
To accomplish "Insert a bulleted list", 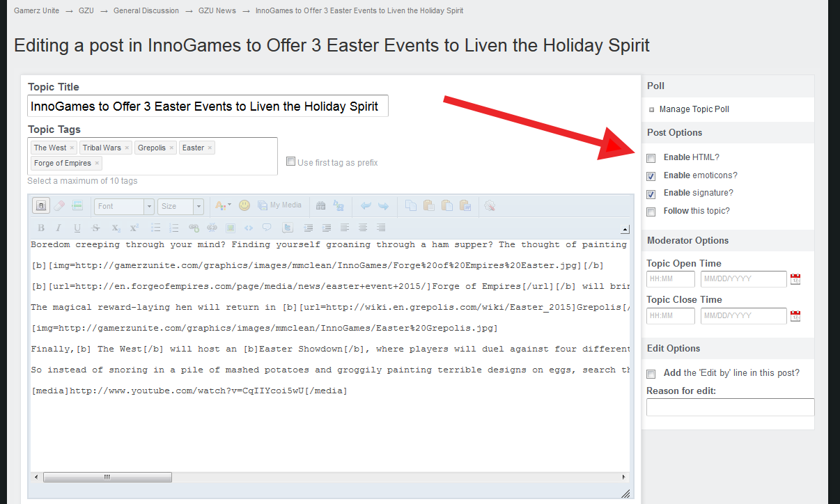I will pos(155,228).
